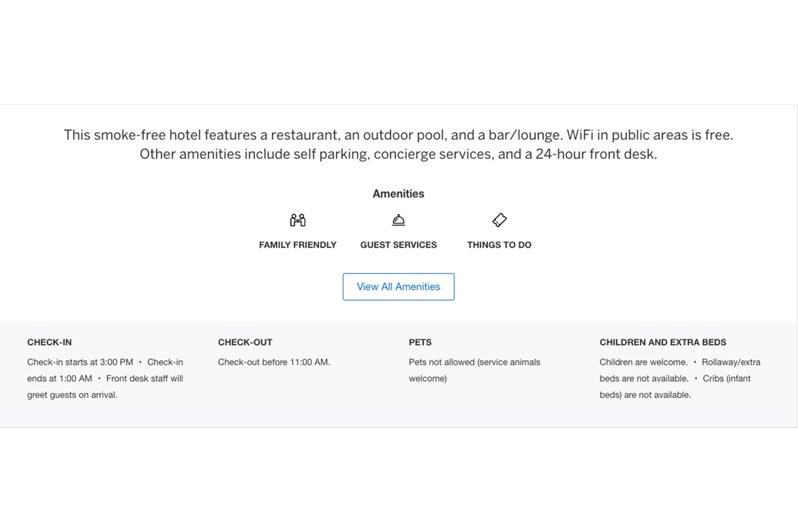The image size is (798, 532).
Task: Click the Guest Services bell icon
Action: [x=399, y=220]
